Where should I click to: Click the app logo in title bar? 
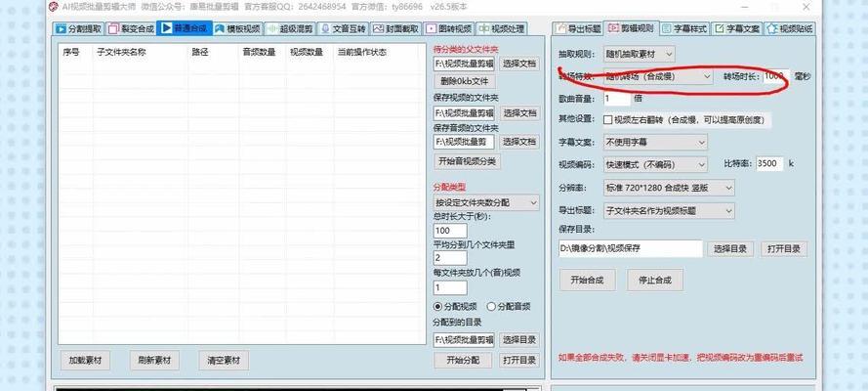click(x=53, y=7)
